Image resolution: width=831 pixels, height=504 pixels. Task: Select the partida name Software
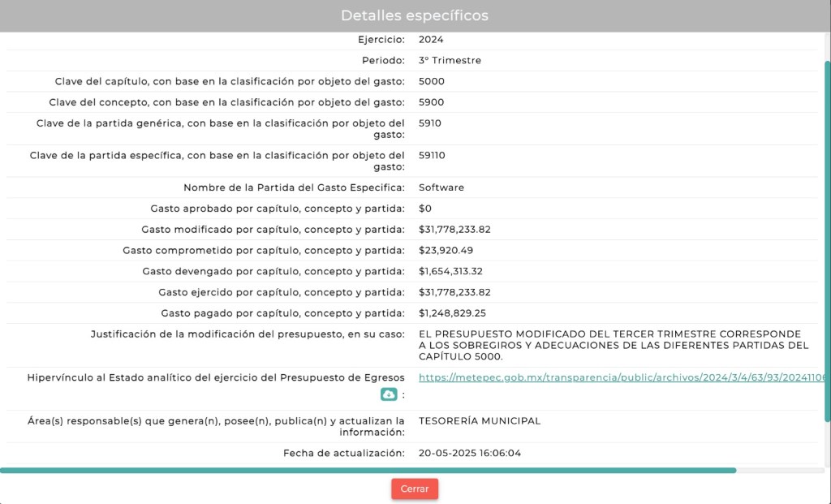(x=441, y=187)
